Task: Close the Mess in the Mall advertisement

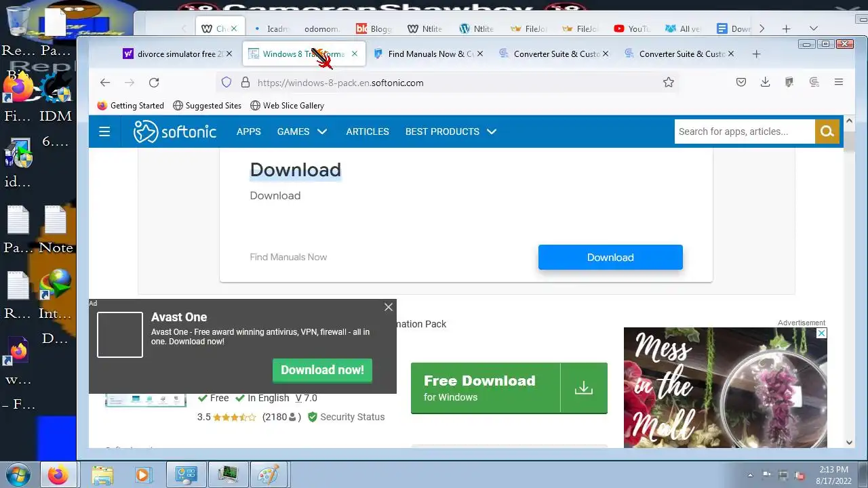Action: point(821,333)
